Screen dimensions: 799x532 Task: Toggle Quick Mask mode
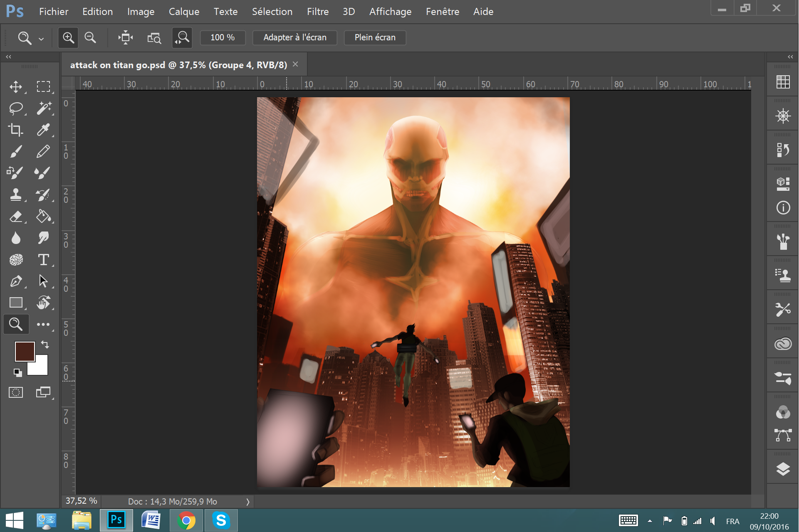coord(16,392)
